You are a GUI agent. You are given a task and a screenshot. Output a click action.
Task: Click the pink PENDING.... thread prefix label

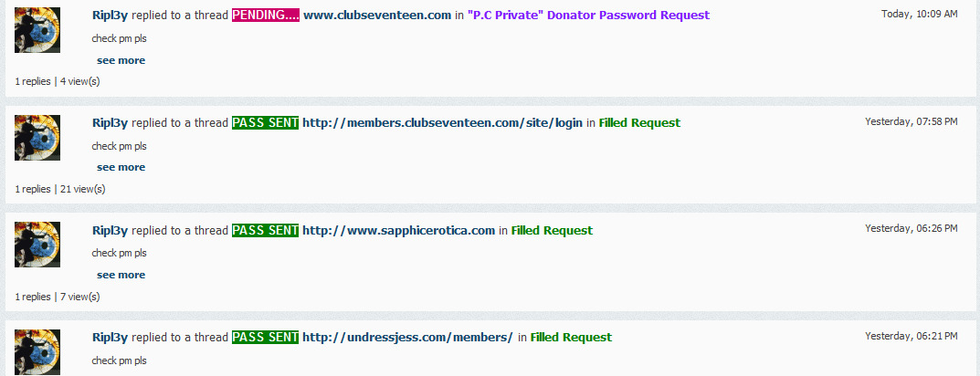[x=266, y=16]
